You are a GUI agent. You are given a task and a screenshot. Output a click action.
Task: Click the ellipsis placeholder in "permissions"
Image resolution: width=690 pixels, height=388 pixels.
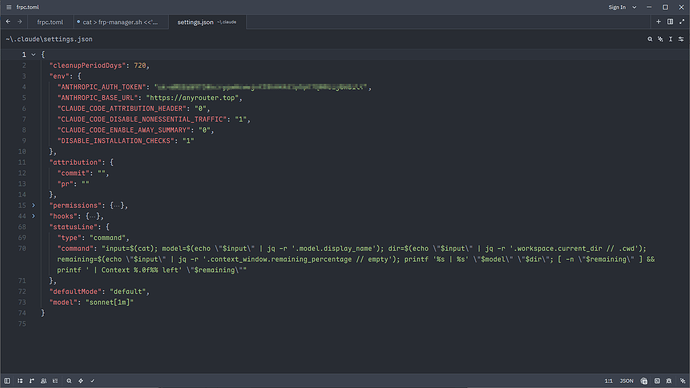coord(117,205)
